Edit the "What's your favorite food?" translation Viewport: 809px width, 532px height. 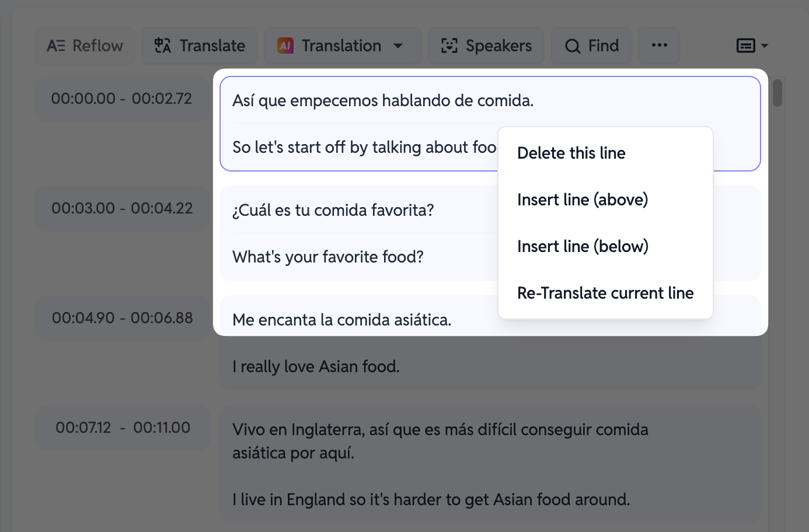tap(328, 257)
